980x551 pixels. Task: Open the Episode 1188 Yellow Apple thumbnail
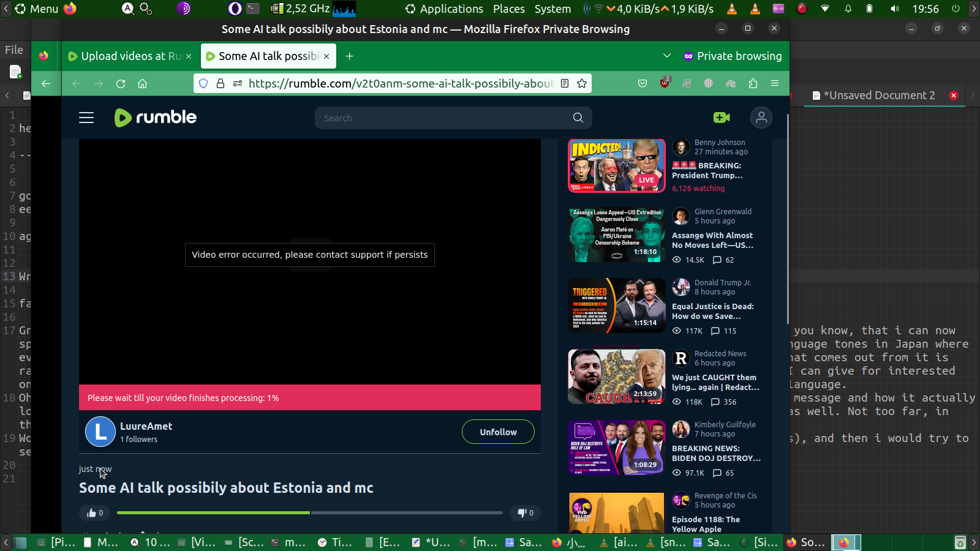[x=617, y=512]
